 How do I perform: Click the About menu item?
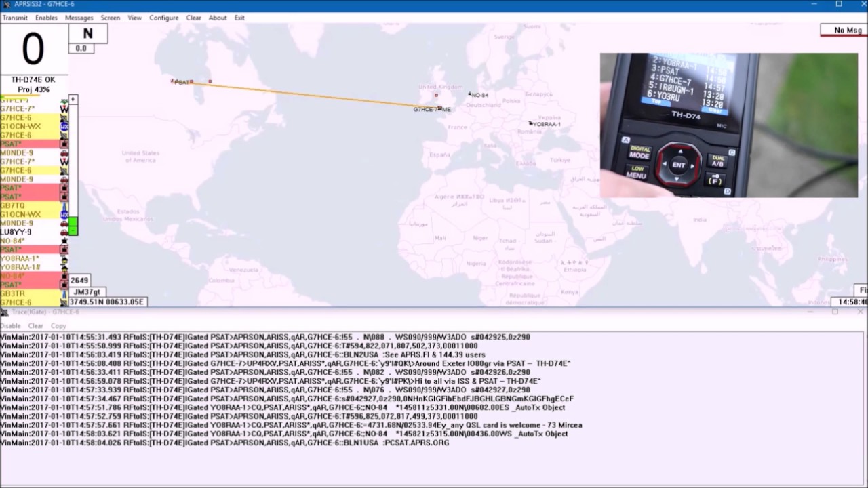[218, 18]
